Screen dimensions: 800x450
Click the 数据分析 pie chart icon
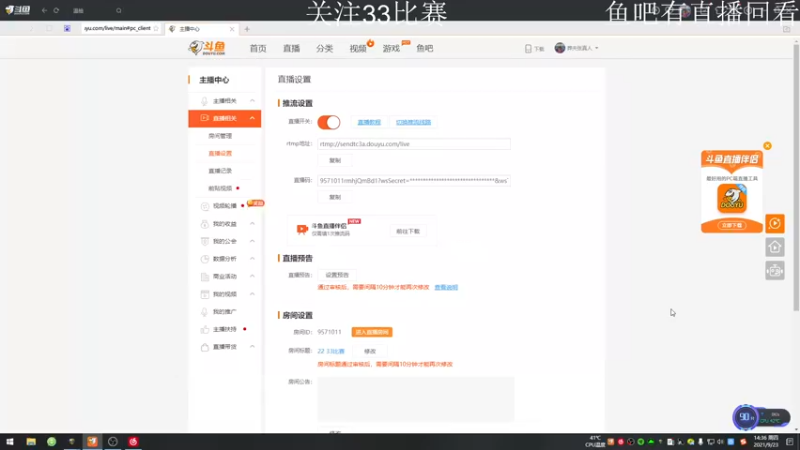click(x=205, y=259)
